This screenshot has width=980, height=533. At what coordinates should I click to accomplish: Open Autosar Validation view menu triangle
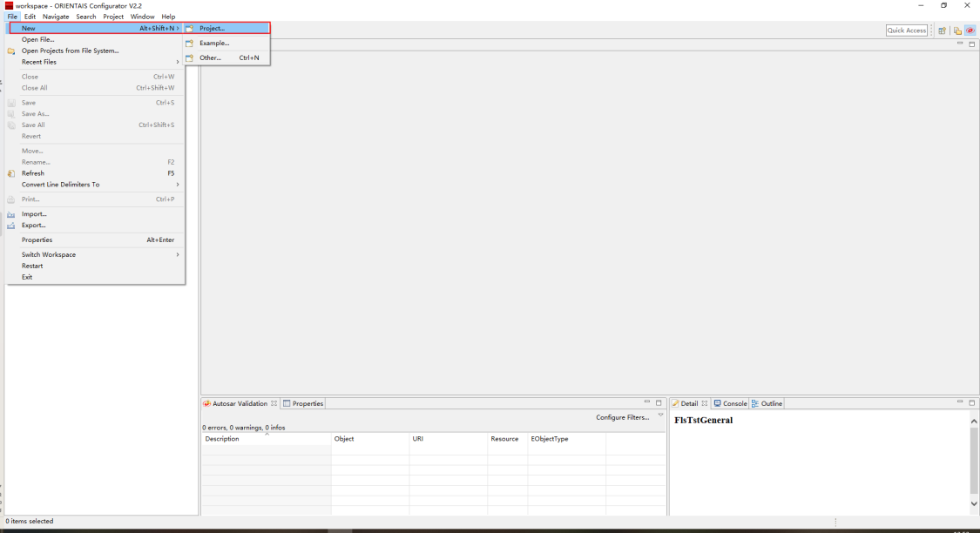tap(660, 415)
